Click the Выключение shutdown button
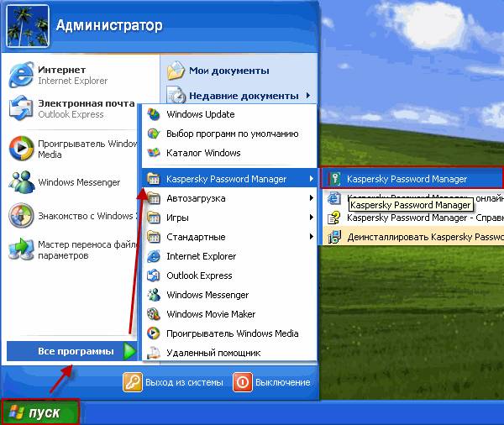 click(x=272, y=382)
